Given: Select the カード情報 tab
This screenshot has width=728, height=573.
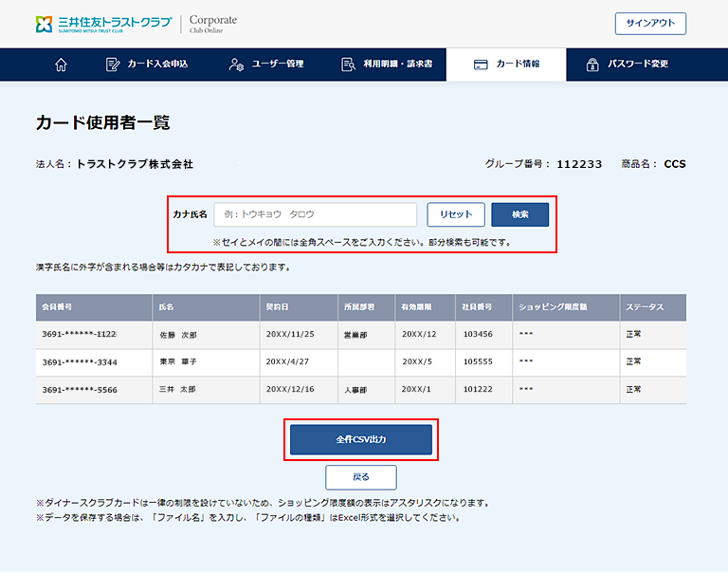Looking at the screenshot, I should [506, 65].
